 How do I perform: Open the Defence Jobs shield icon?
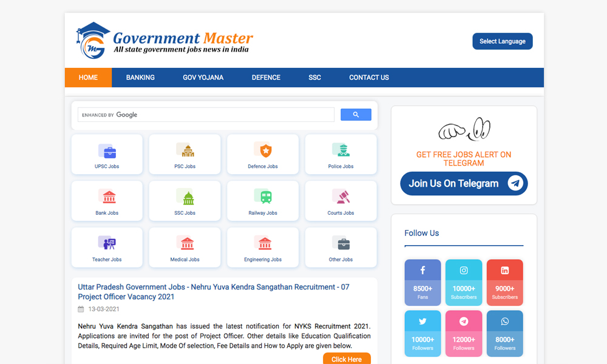263,150
